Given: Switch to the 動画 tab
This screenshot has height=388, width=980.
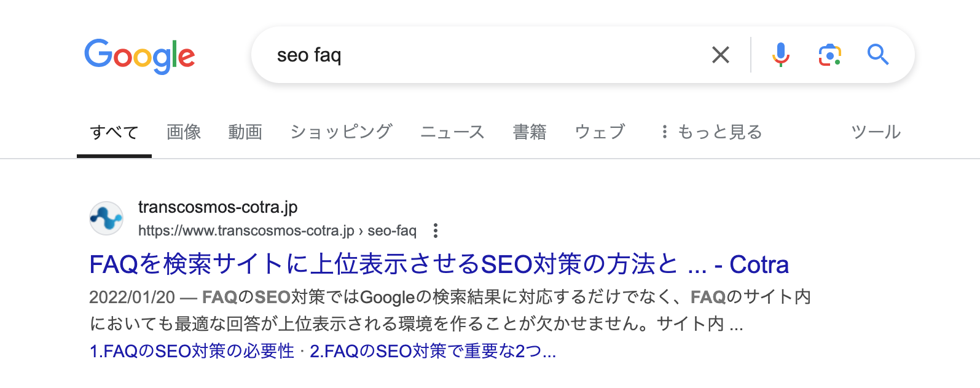Looking at the screenshot, I should (x=245, y=132).
